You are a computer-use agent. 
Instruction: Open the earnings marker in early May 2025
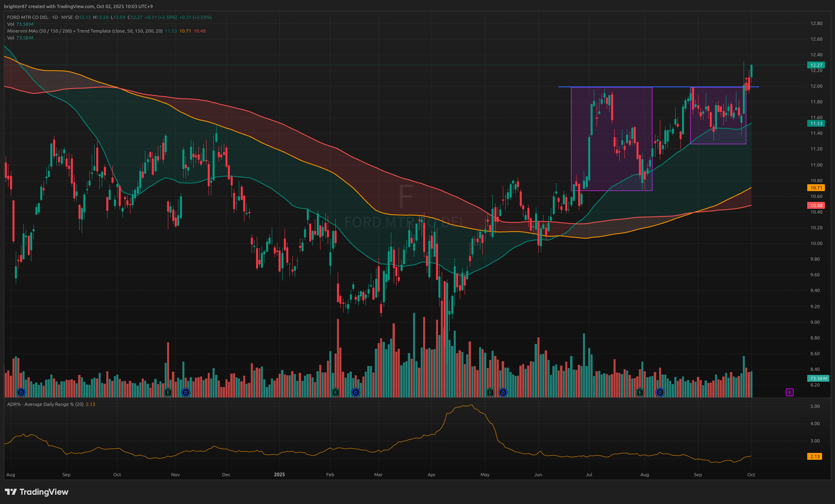[x=490, y=392]
